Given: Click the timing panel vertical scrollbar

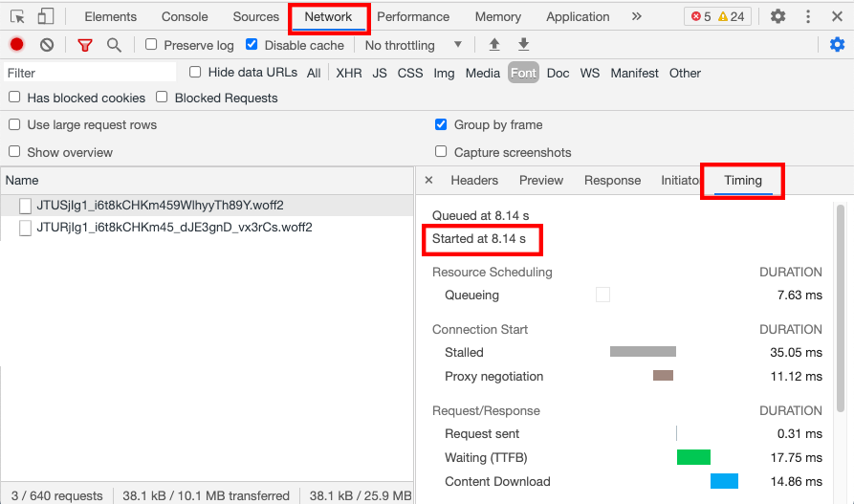Looking at the screenshot, I should [841, 306].
